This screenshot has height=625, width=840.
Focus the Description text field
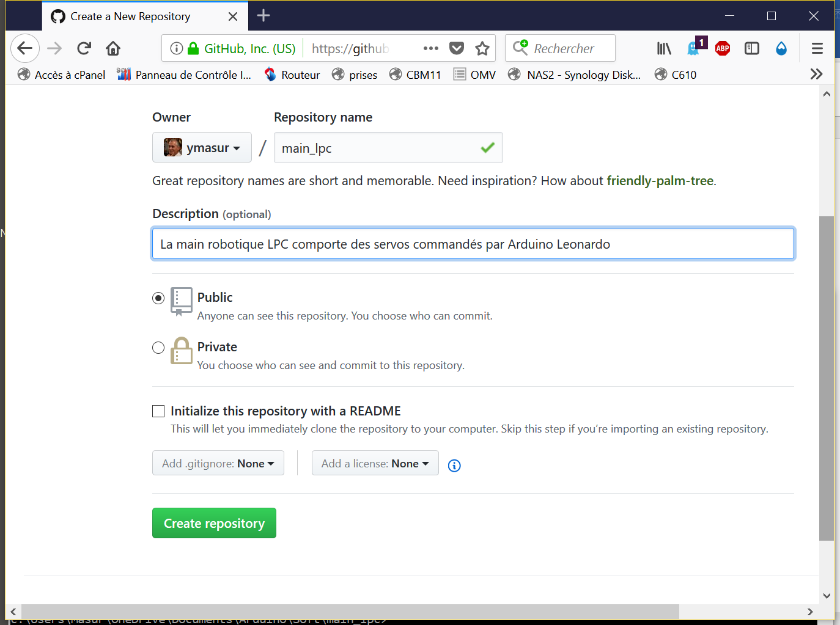[x=473, y=244]
